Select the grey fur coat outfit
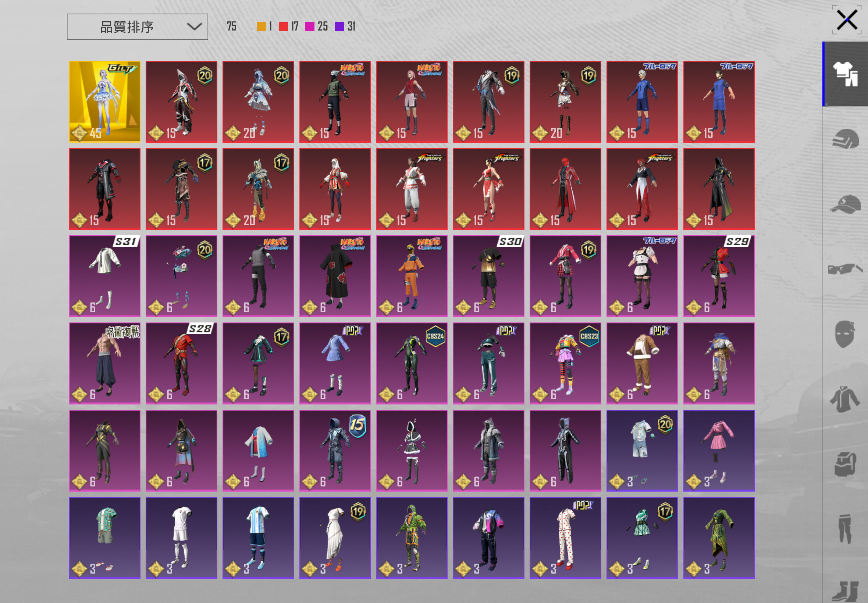The width and height of the screenshot is (868, 603). coord(488,451)
